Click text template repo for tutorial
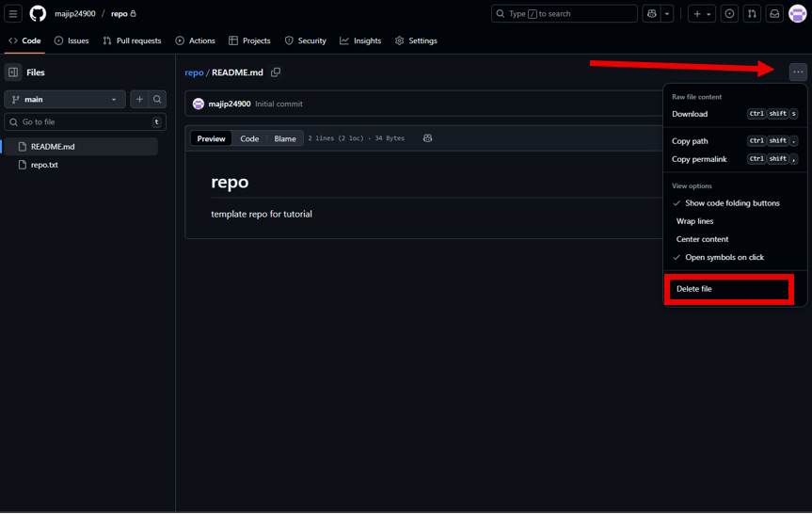812x514 pixels. tap(262, 214)
